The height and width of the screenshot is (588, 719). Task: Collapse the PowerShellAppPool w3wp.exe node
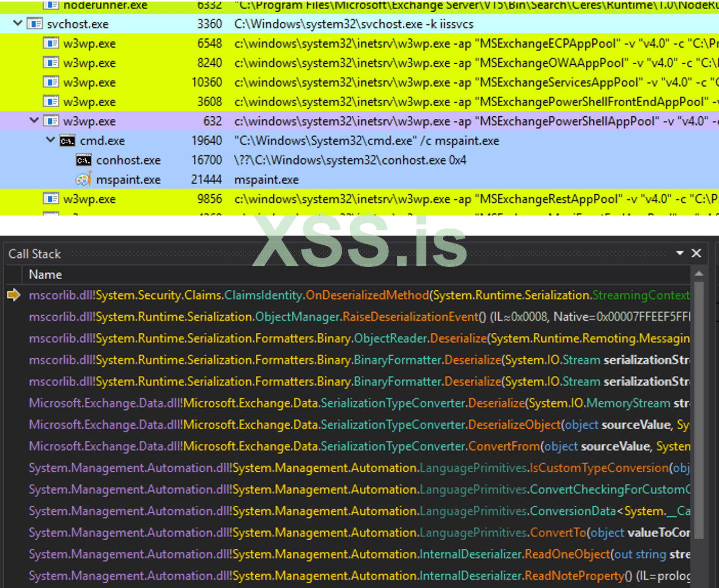[34, 121]
